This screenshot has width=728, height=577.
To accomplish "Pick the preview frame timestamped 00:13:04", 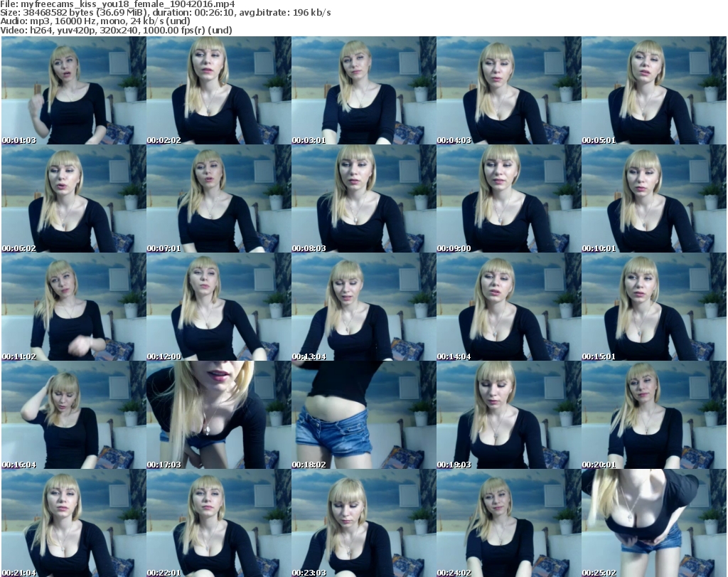I will [363, 307].
